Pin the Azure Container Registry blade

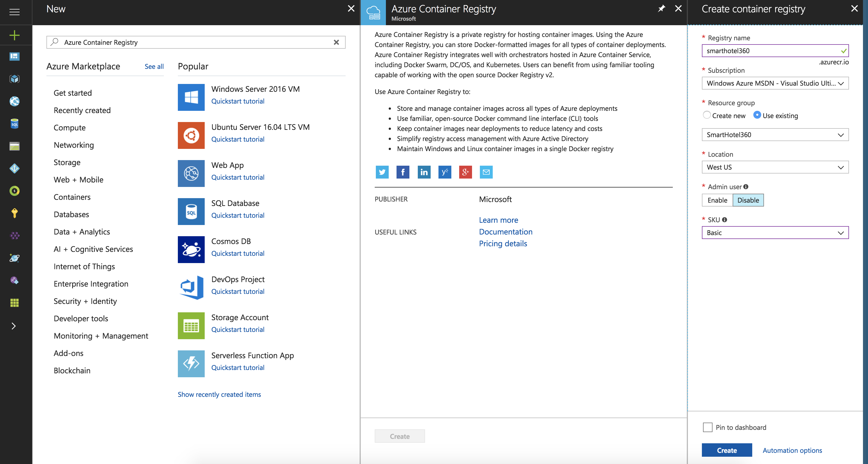(661, 9)
